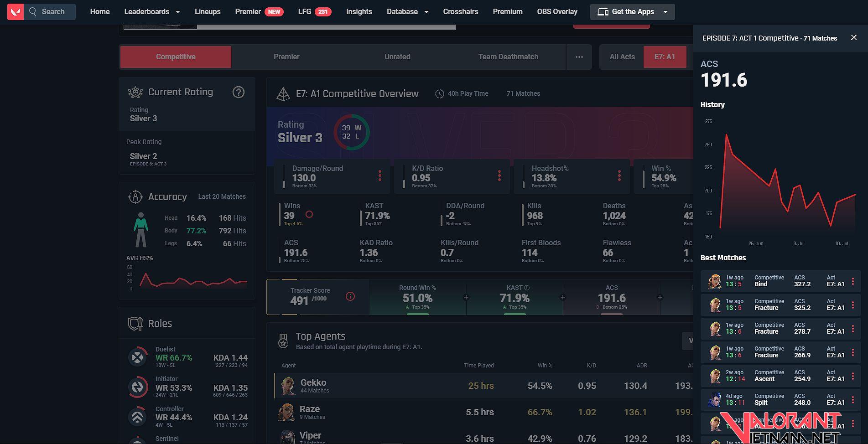The width and height of the screenshot is (868, 444).
Task: Switch to the Premier mode tab
Action: 286,57
